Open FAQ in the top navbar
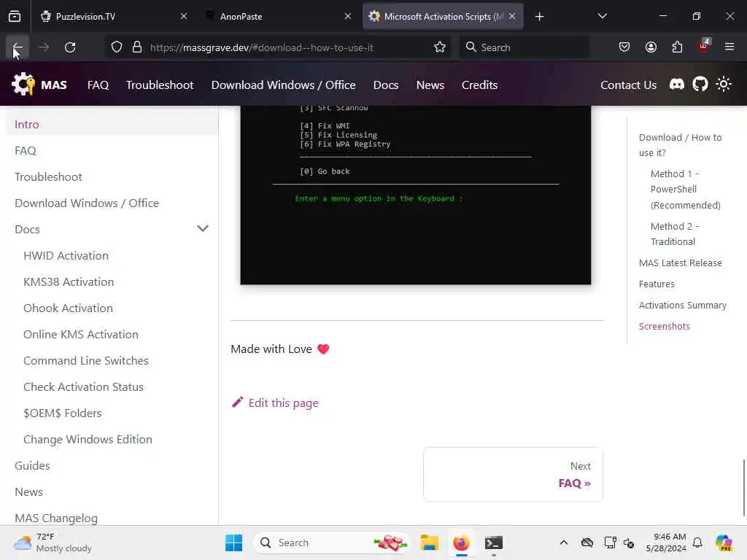The image size is (747, 560). (x=98, y=85)
